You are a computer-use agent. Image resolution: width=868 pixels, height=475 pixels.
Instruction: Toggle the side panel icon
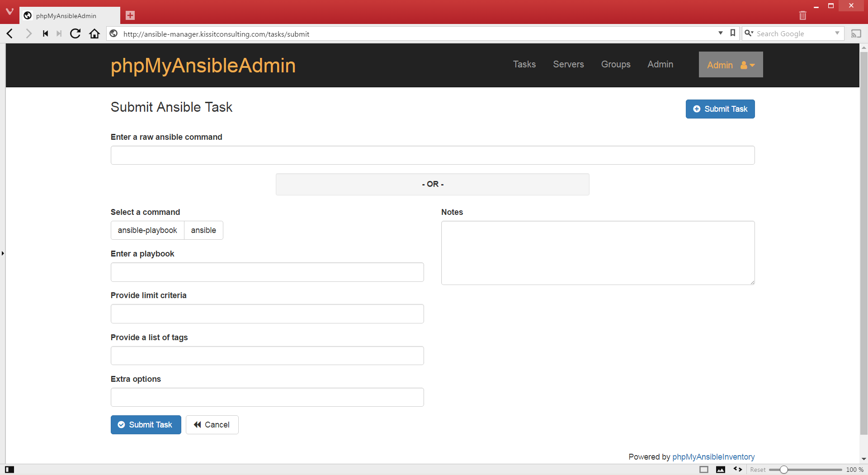(9, 470)
